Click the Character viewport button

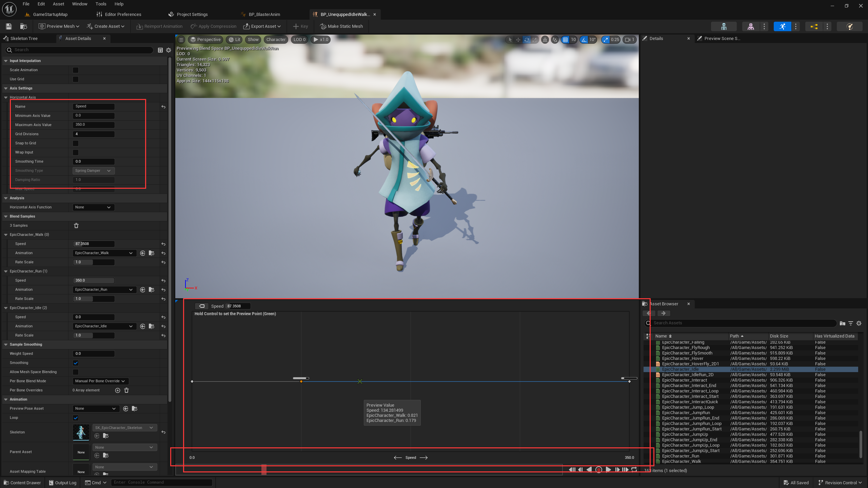click(276, 40)
